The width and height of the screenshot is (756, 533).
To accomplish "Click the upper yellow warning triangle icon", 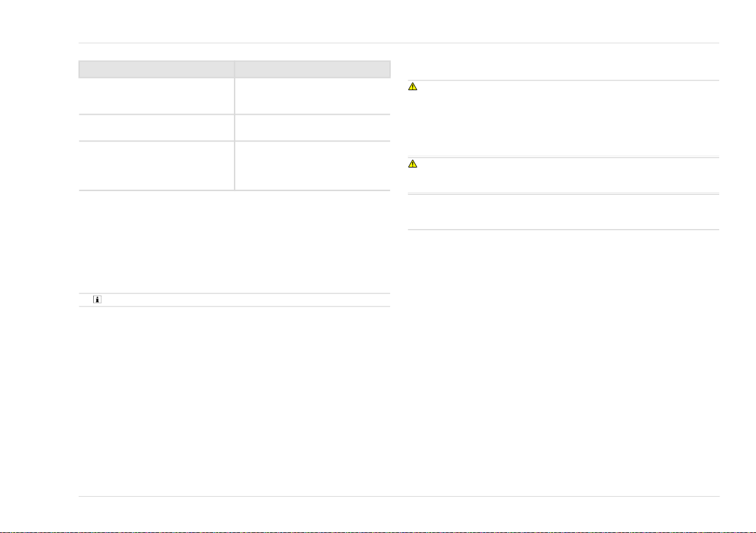I will point(413,86).
